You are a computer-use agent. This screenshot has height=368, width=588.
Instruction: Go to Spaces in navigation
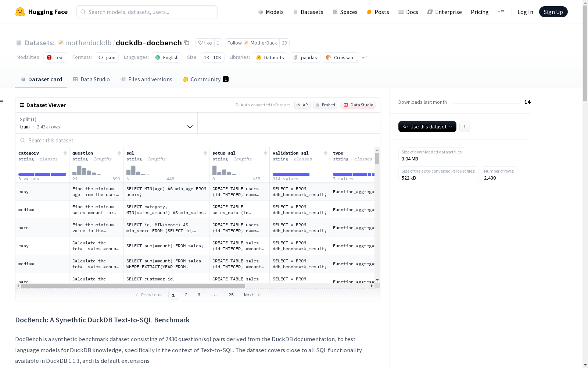coord(345,12)
